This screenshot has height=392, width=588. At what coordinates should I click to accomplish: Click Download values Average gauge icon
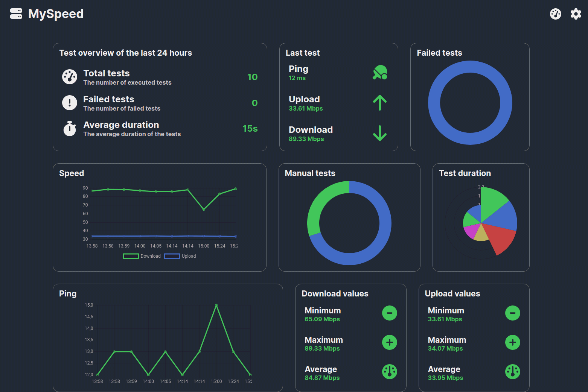(x=390, y=372)
